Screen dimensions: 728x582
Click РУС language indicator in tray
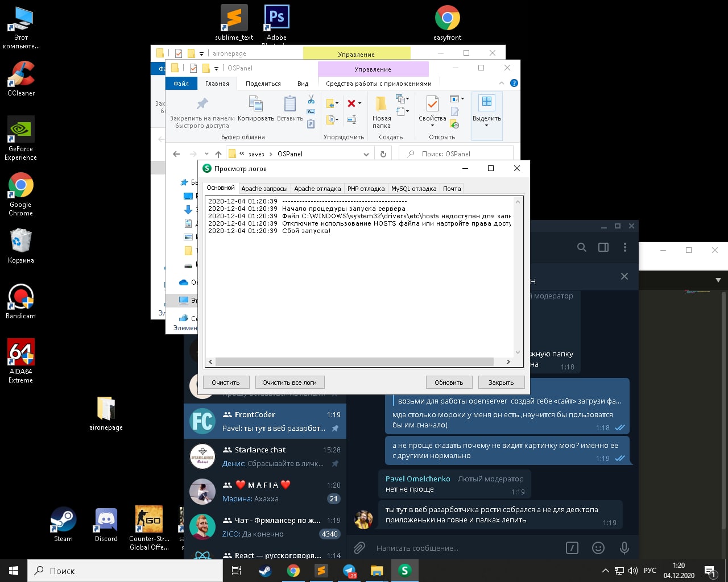pyautogui.click(x=650, y=571)
